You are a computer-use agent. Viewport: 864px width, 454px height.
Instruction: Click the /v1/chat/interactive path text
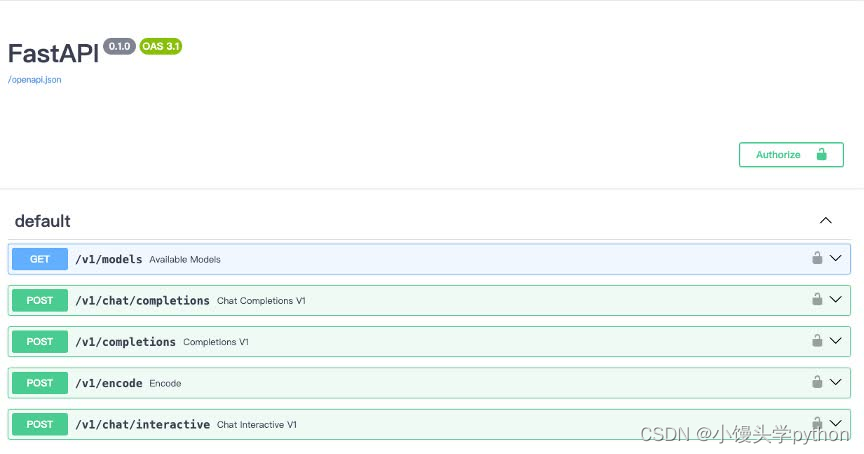coord(142,424)
